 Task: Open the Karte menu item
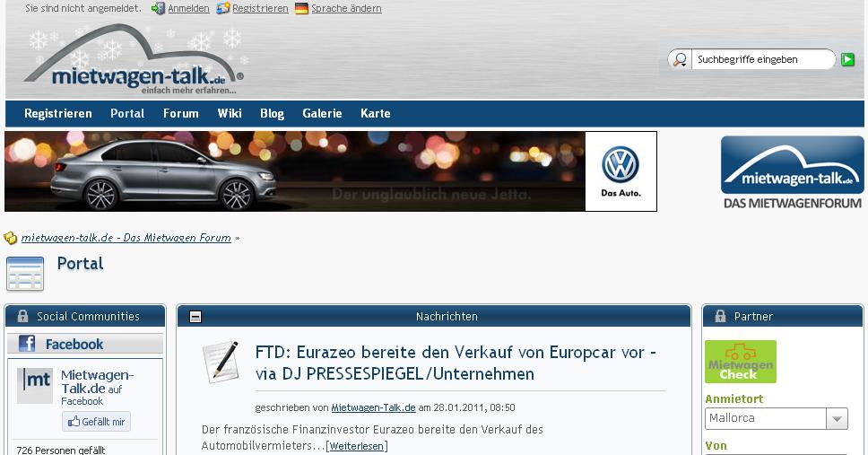coord(376,113)
